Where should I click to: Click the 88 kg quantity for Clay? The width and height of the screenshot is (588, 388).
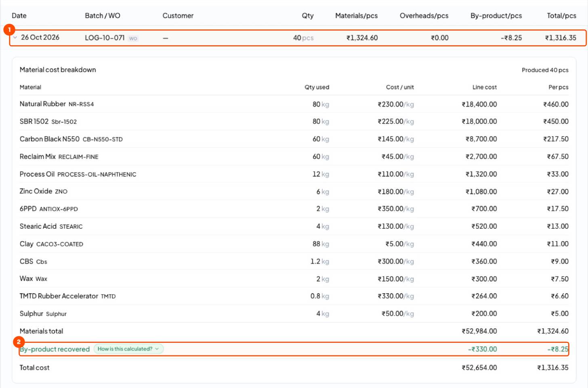321,244
